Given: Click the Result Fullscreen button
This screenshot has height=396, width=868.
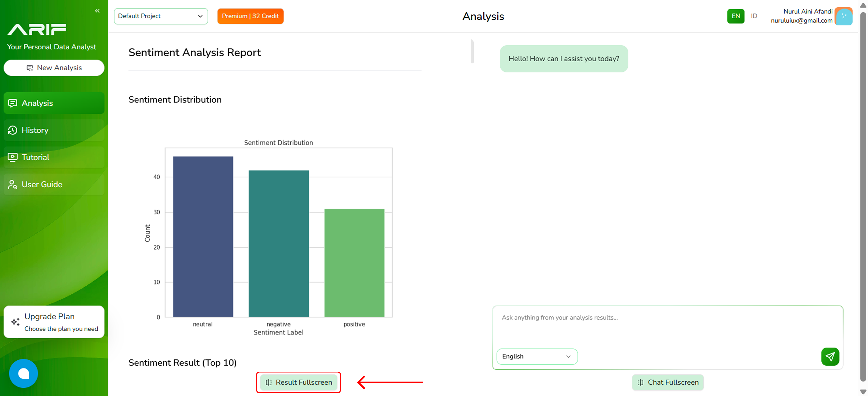Looking at the screenshot, I should (299, 382).
